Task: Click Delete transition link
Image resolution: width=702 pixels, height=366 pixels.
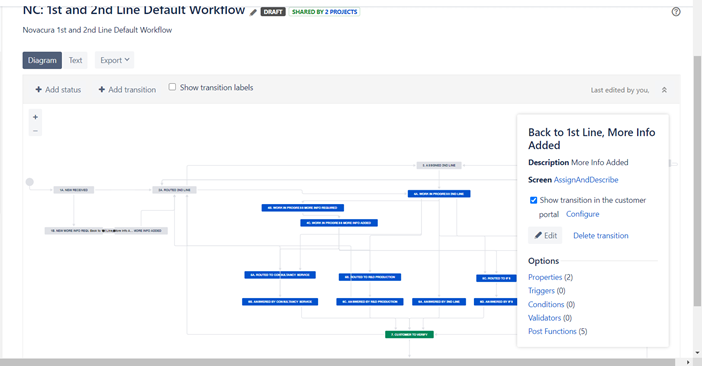Action: click(x=600, y=235)
